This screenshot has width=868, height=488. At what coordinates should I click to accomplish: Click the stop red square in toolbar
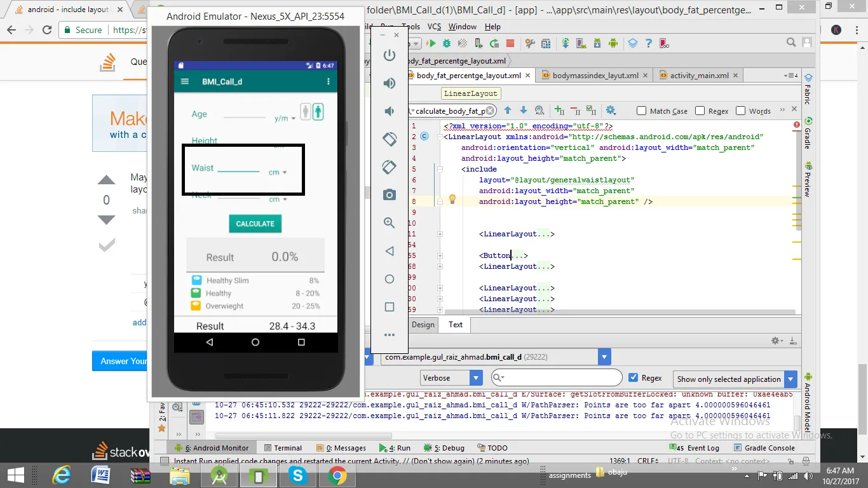click(510, 43)
